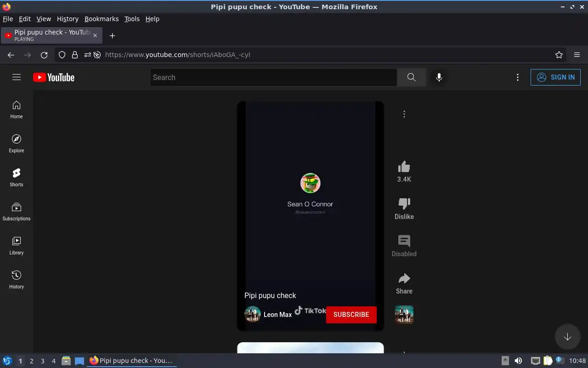Click the Pipi pupu check title text
Viewport: 588px width, 368px height.
click(x=270, y=295)
